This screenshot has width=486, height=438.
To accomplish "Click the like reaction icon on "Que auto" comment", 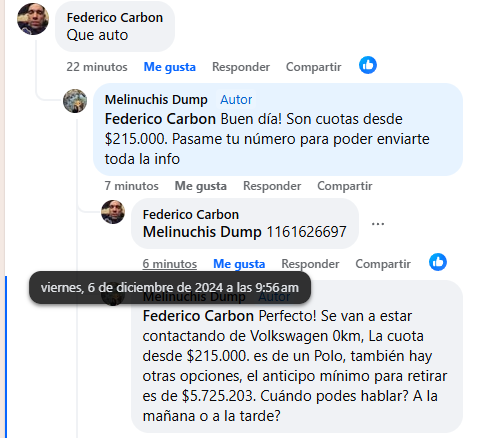I will pos(368,65).
